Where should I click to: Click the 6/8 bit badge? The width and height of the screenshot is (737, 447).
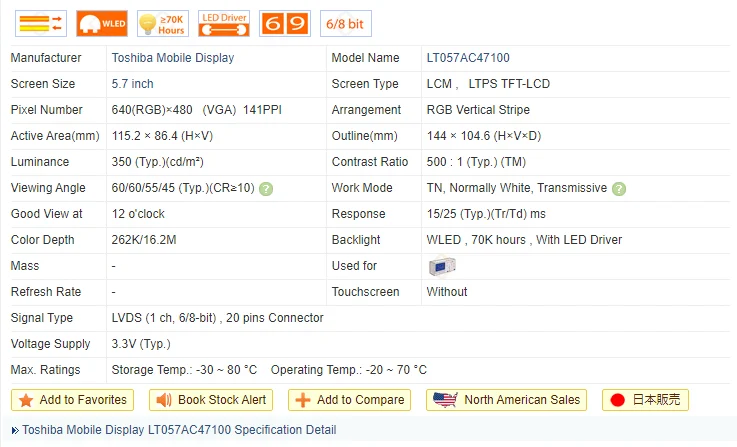click(346, 24)
